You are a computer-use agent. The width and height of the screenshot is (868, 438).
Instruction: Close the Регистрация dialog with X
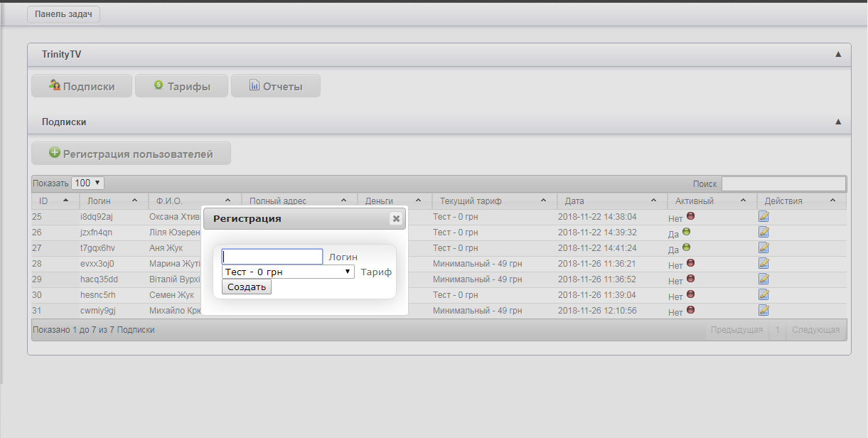(396, 219)
